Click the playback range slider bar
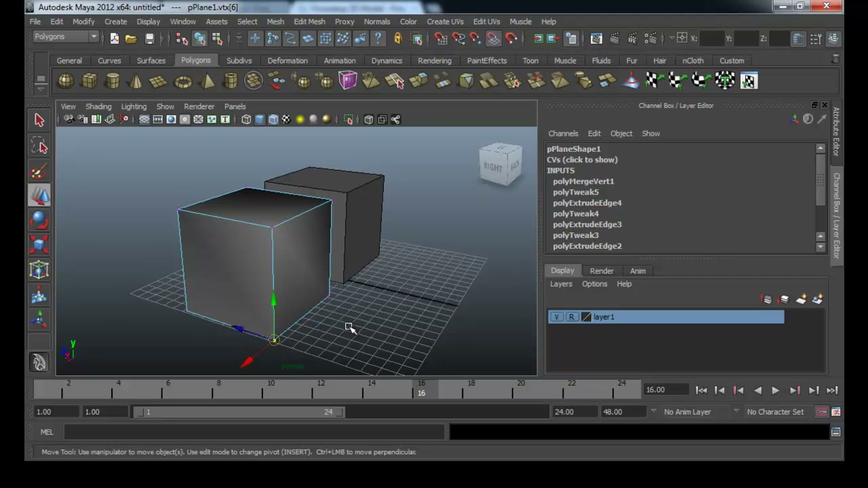Screen dimensions: 868x488 point(239,412)
